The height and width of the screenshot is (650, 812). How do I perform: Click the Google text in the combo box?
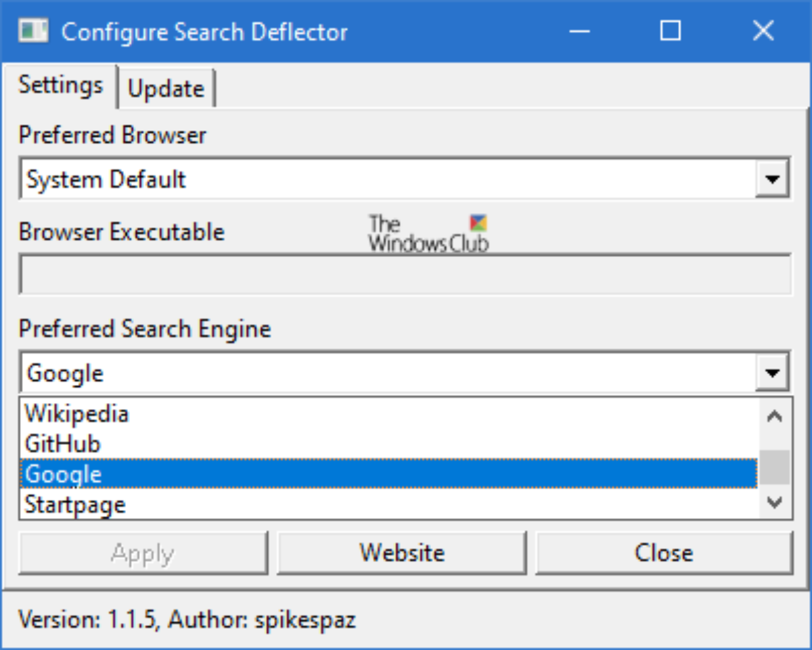coord(65,373)
